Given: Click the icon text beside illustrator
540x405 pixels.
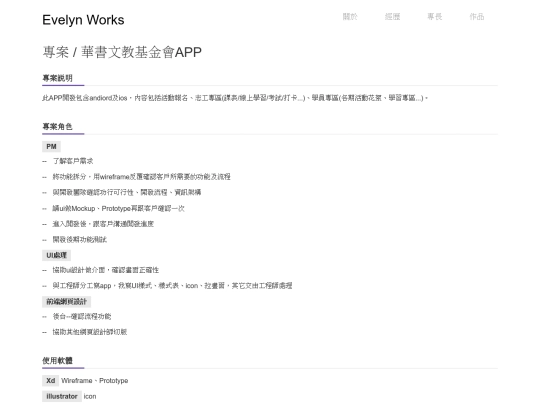Looking at the screenshot, I should coord(90,396).
